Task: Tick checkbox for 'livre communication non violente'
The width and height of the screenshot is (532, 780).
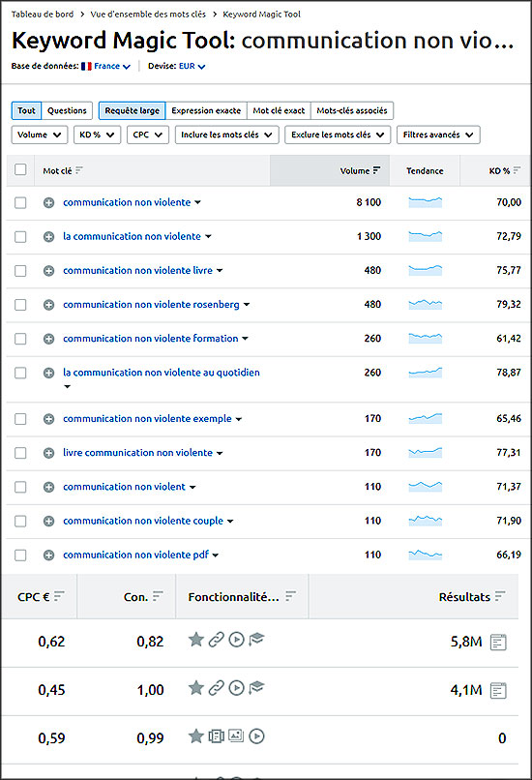Action: coord(20,453)
